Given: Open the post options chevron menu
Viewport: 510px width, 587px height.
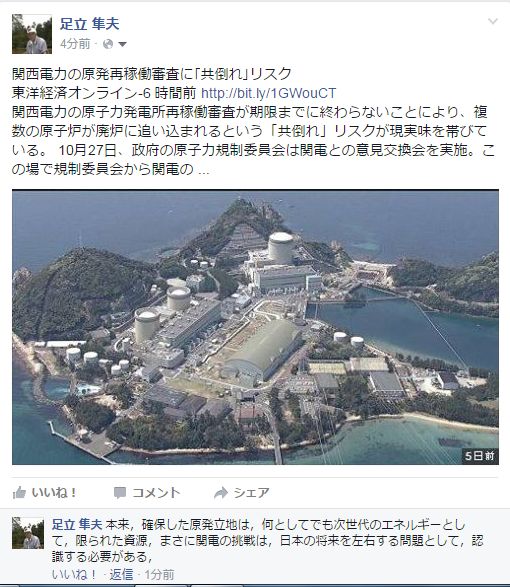Looking at the screenshot, I should tap(493, 21).
